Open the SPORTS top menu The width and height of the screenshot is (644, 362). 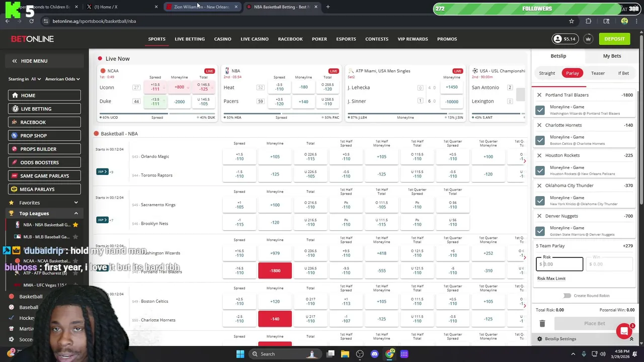[156, 39]
